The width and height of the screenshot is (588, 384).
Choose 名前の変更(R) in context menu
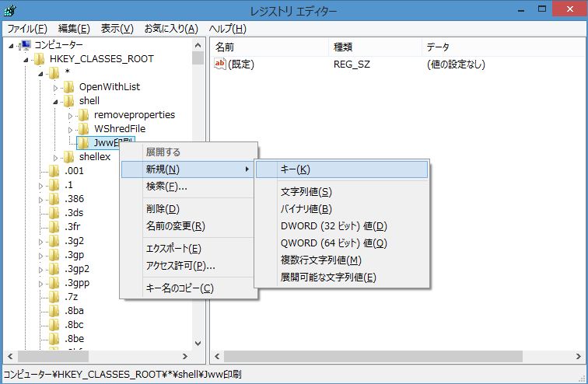click(x=175, y=226)
